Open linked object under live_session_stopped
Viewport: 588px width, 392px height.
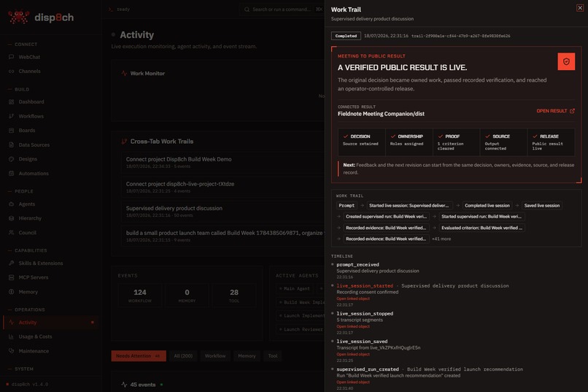point(353,327)
